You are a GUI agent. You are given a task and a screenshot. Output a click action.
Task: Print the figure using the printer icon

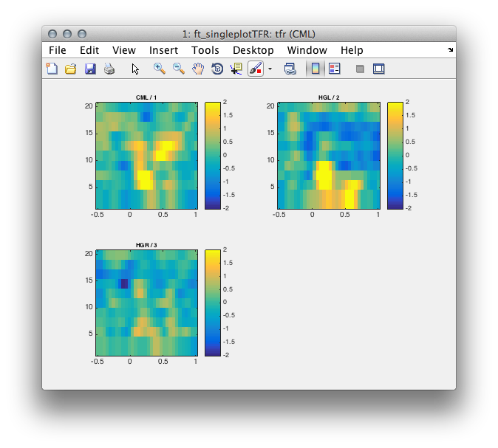[x=109, y=69]
